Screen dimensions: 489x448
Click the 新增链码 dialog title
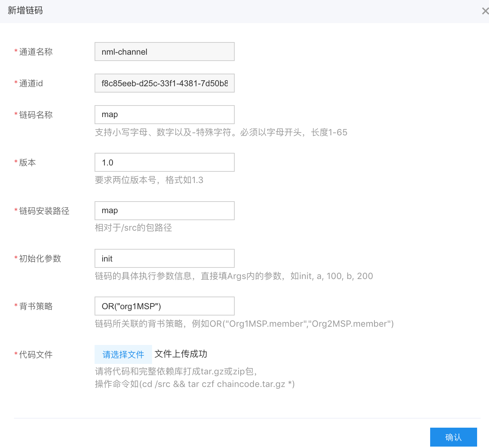[25, 11]
